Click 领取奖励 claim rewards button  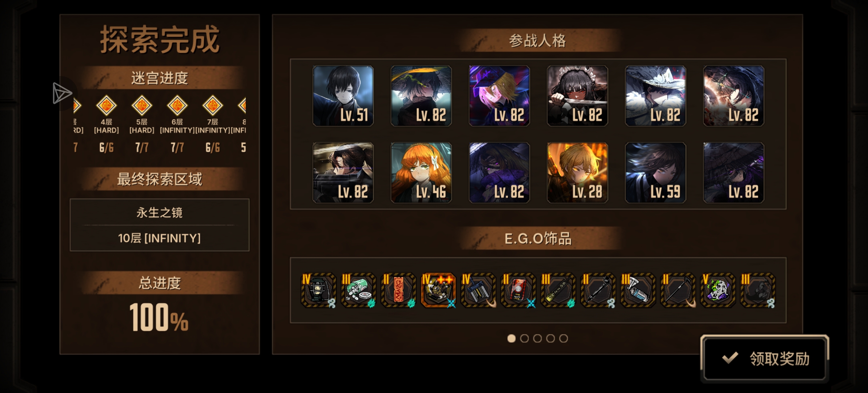coord(765,359)
